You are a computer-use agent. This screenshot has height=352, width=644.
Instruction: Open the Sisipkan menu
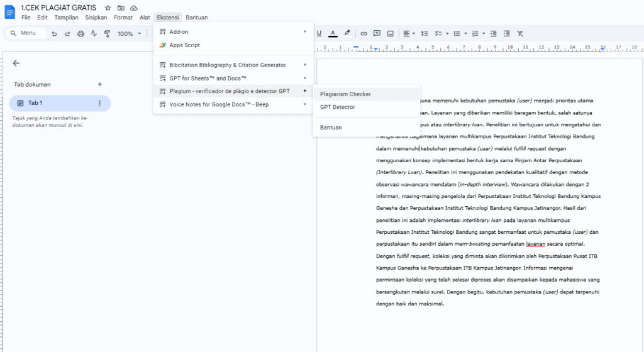coord(96,18)
